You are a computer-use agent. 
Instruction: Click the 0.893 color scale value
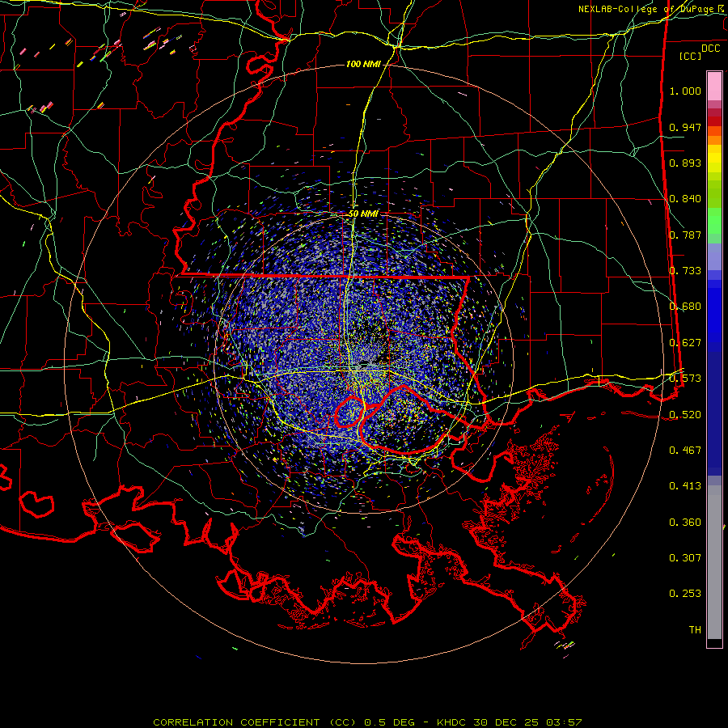685,163
